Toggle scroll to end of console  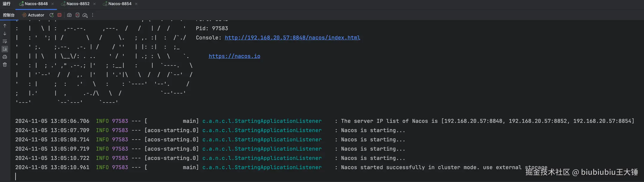(x=5, y=49)
